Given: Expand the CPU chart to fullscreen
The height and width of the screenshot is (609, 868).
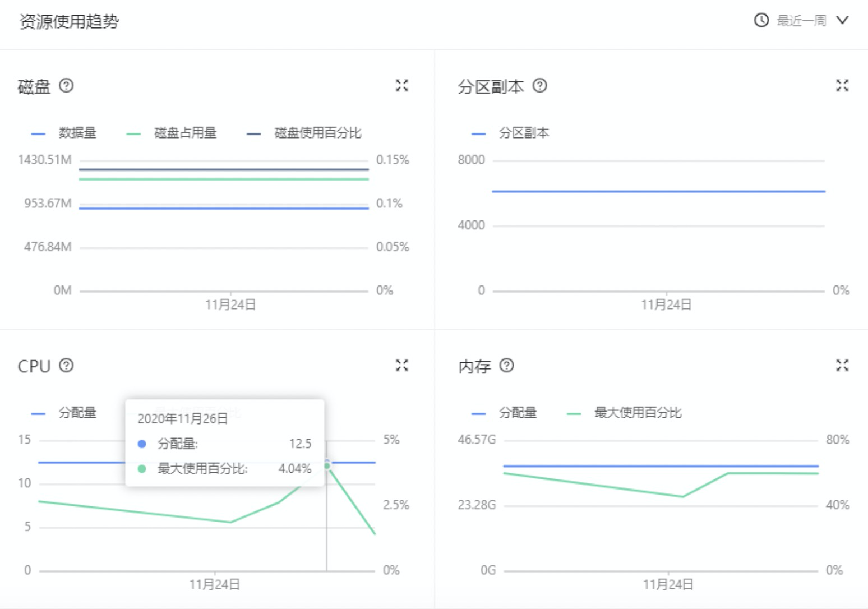Looking at the screenshot, I should (402, 366).
